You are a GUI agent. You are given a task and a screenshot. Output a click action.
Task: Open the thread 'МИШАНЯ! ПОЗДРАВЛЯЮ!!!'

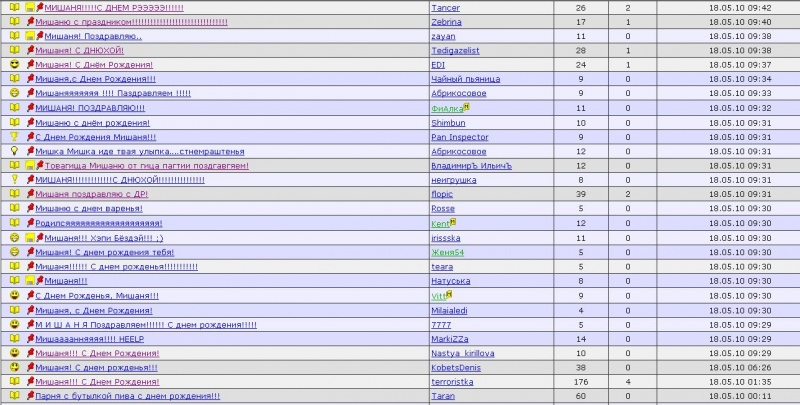90,108
